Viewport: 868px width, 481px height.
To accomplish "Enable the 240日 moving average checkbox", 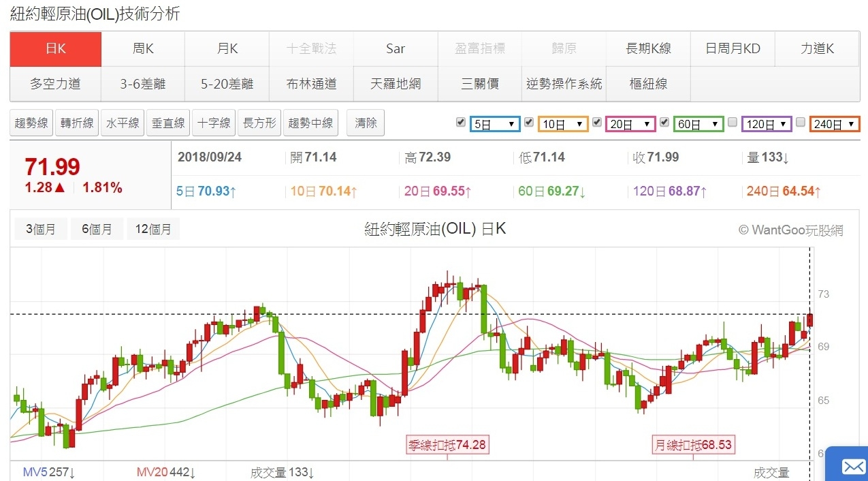I will coord(801,123).
